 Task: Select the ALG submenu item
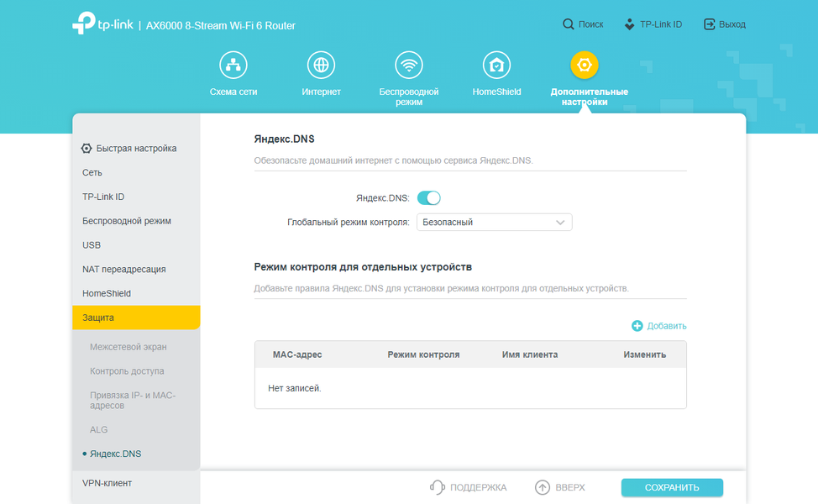(98, 429)
